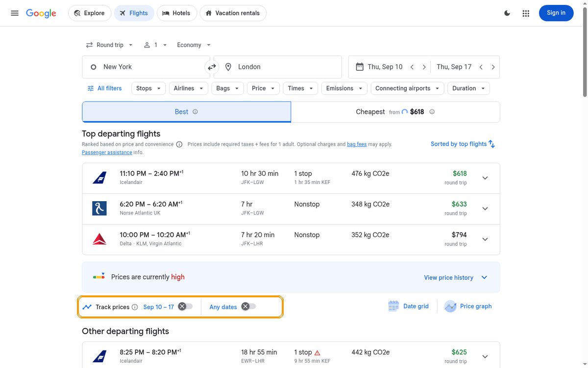Expand the $625 Icelandair flight details
This screenshot has height=368, width=588.
click(x=485, y=357)
